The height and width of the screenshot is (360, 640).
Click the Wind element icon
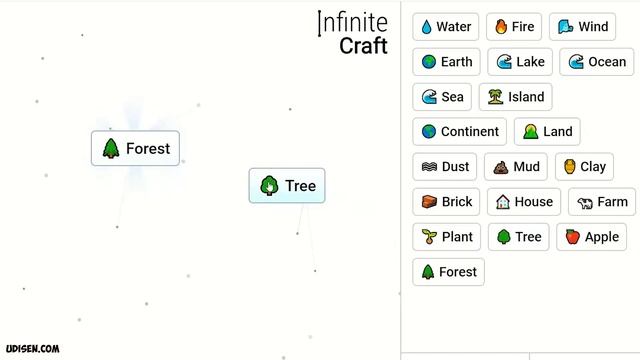[x=565, y=27]
